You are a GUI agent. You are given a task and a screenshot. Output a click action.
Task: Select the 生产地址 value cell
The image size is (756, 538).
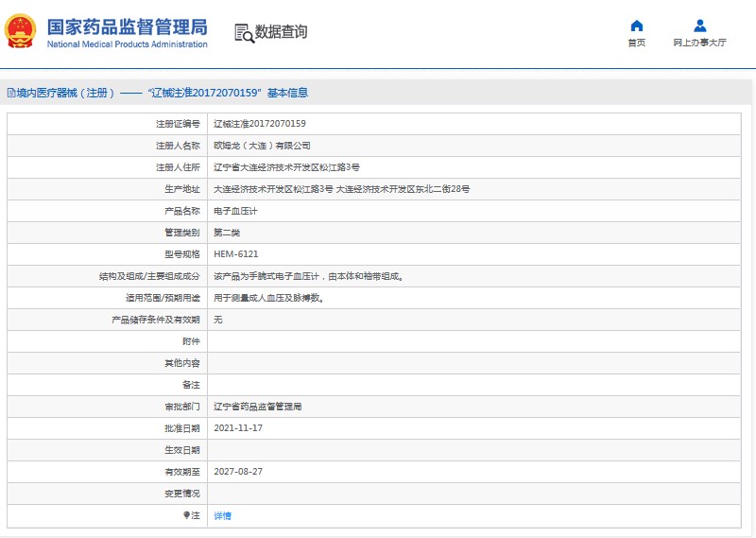click(x=473, y=189)
